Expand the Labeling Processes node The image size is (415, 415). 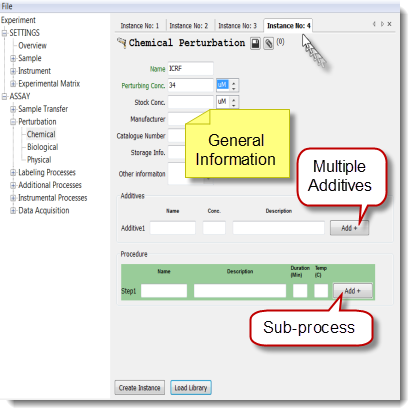(13, 172)
